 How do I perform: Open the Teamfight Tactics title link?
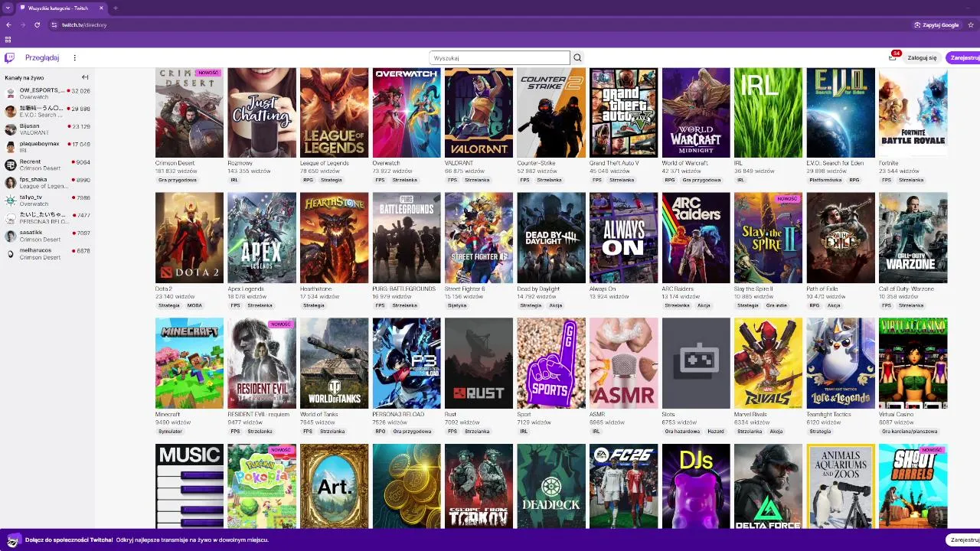[x=828, y=414]
